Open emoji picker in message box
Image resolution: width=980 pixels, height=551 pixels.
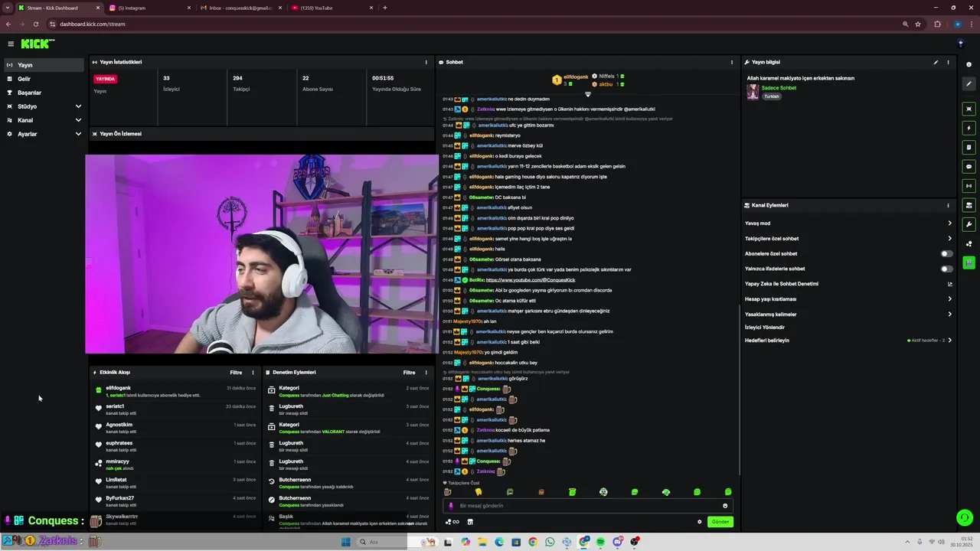(725, 506)
